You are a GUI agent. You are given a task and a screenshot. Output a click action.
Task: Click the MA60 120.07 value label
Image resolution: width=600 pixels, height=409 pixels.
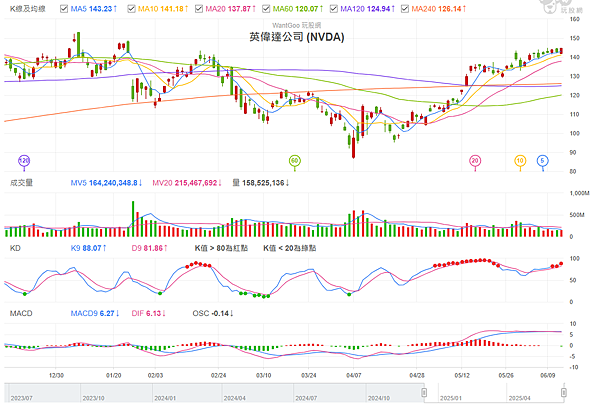298,8
